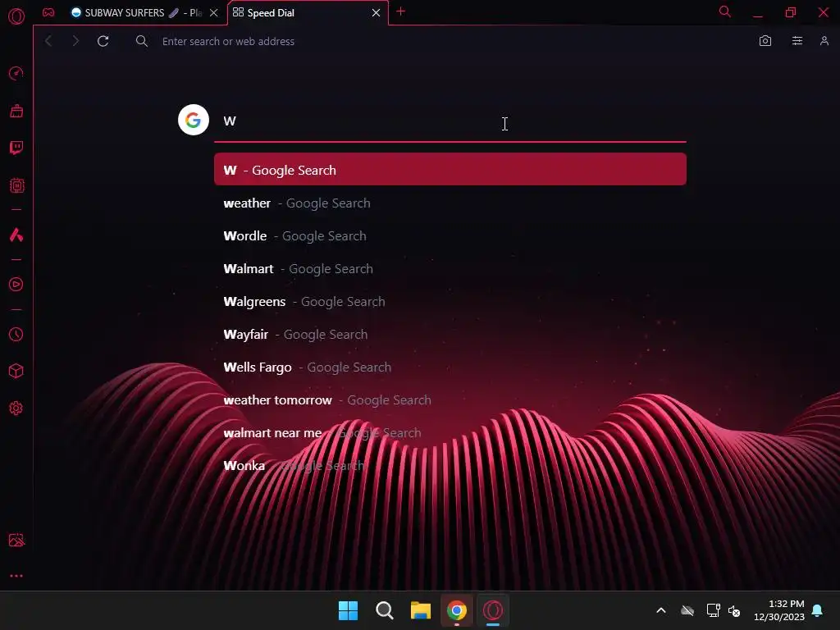
Task: Open the CPU chip icon in sidebar
Action: tap(16, 185)
